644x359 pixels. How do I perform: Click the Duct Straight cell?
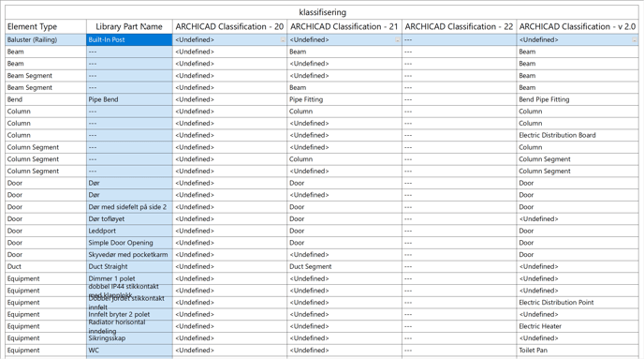tap(129, 266)
